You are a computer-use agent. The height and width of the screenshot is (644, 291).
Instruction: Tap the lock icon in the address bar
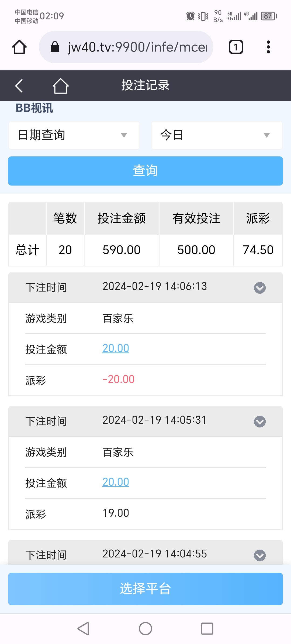coord(55,47)
